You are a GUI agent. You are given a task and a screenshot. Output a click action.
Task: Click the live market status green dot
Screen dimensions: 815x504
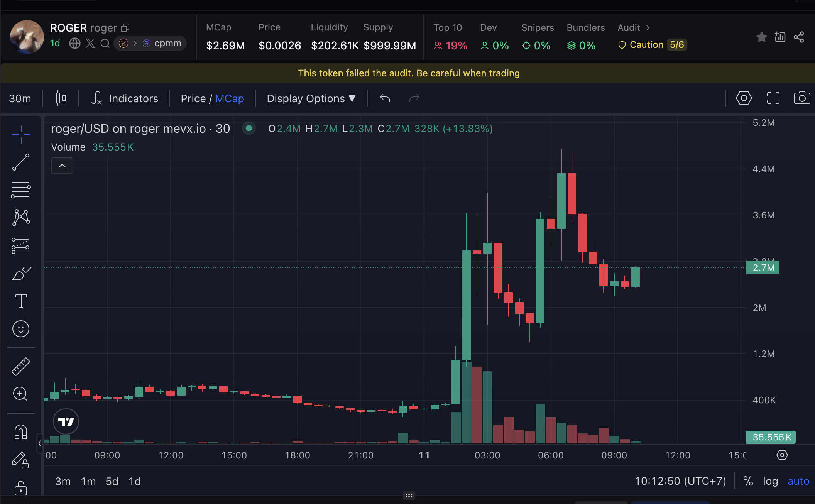pos(249,128)
